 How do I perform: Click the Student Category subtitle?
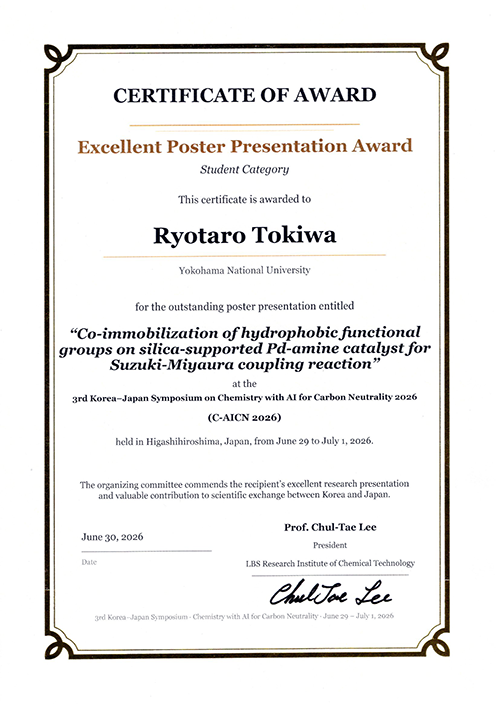pos(244,170)
